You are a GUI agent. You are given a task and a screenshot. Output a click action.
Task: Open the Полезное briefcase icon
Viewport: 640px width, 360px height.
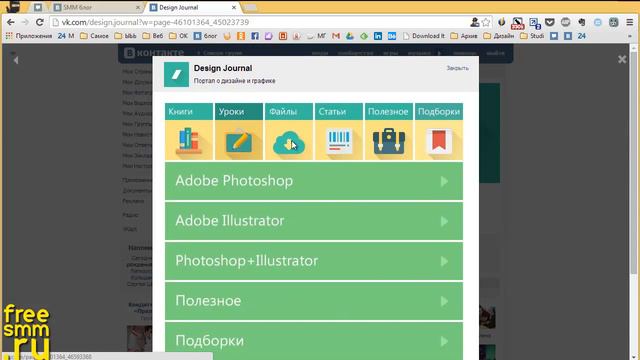389,141
